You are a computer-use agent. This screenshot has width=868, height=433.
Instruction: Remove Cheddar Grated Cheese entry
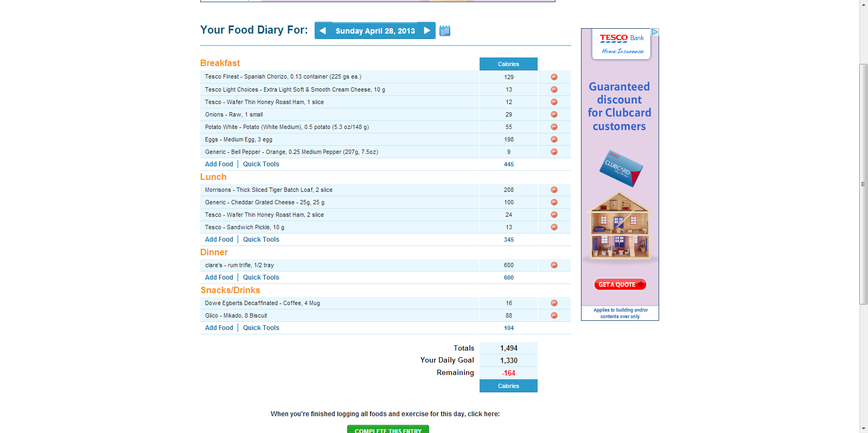click(554, 202)
